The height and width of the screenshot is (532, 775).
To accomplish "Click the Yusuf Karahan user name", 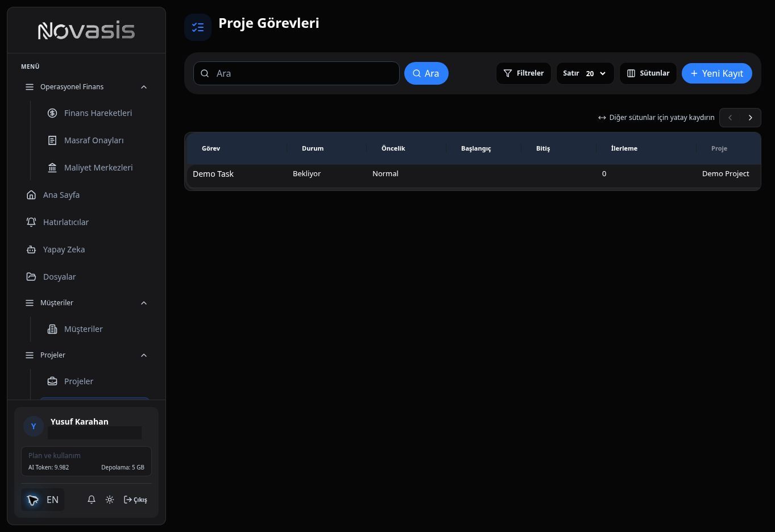I will (x=80, y=422).
